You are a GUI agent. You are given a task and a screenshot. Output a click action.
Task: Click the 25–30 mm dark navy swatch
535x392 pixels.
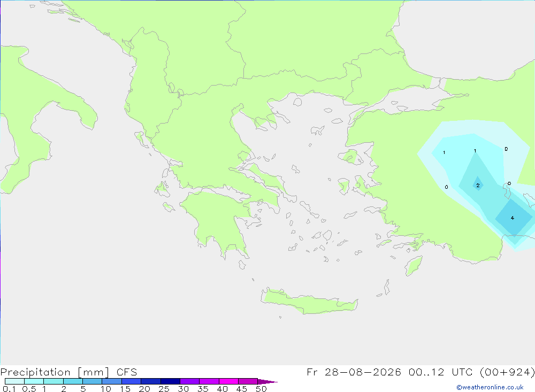click(170, 381)
